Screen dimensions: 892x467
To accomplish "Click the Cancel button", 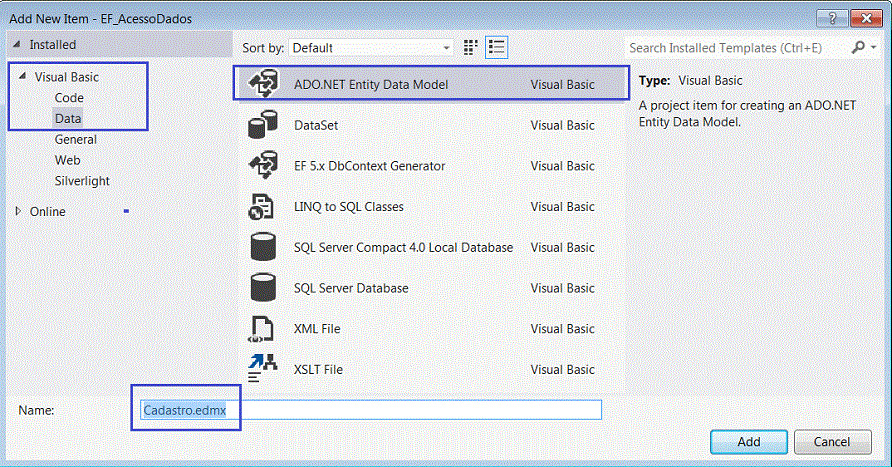I will click(x=832, y=442).
